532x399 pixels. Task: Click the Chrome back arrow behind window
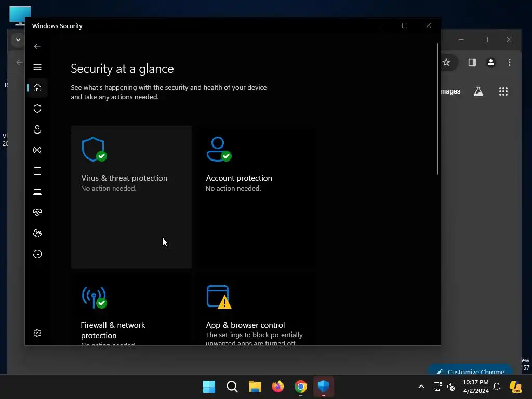click(x=19, y=62)
